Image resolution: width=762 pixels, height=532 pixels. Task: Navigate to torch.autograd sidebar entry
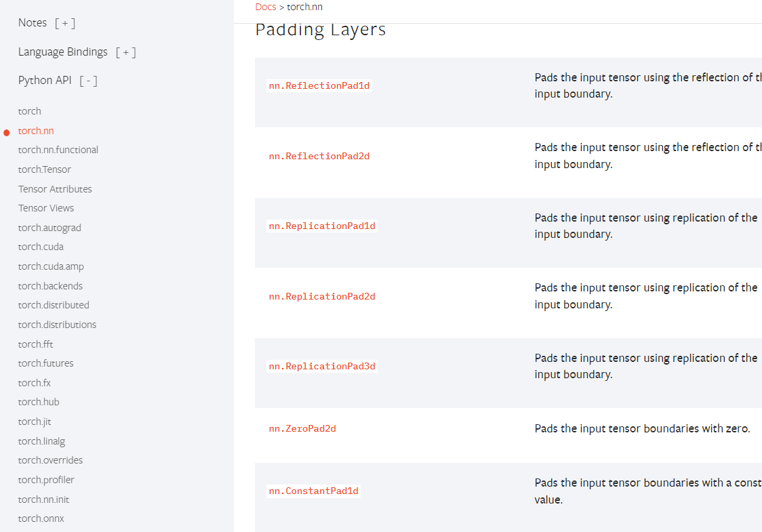(x=49, y=228)
